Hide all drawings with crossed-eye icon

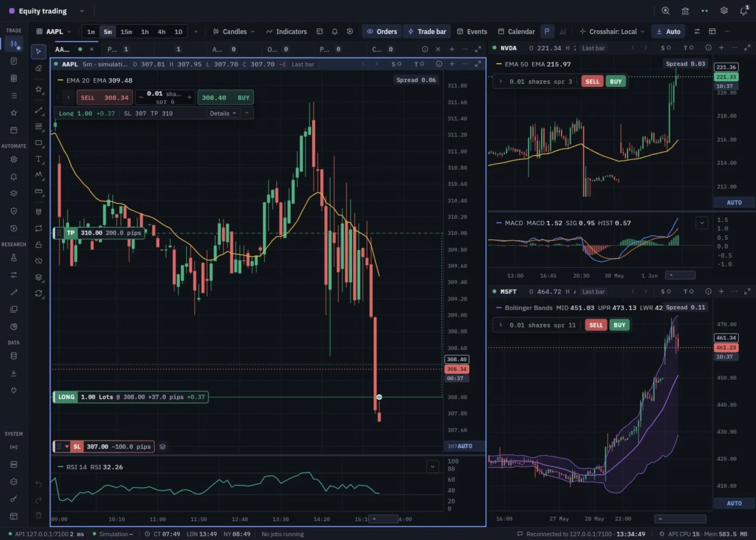(38, 261)
